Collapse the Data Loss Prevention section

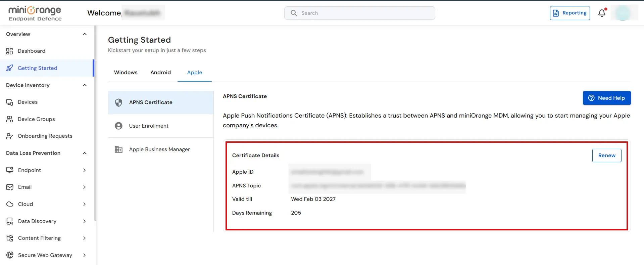[x=85, y=153]
